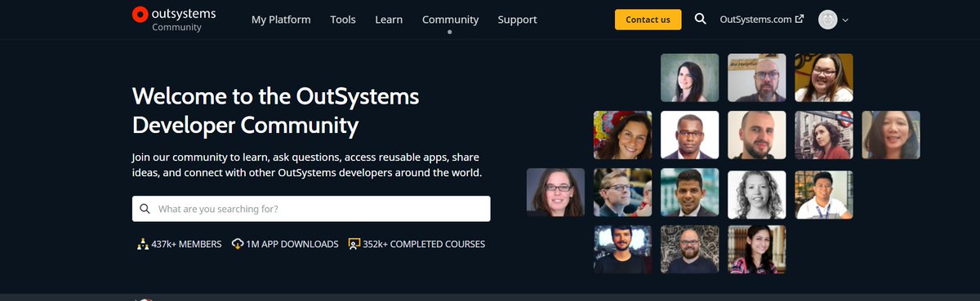Click the OutSystems Community logo
980x301 pixels.
pyautogui.click(x=174, y=20)
